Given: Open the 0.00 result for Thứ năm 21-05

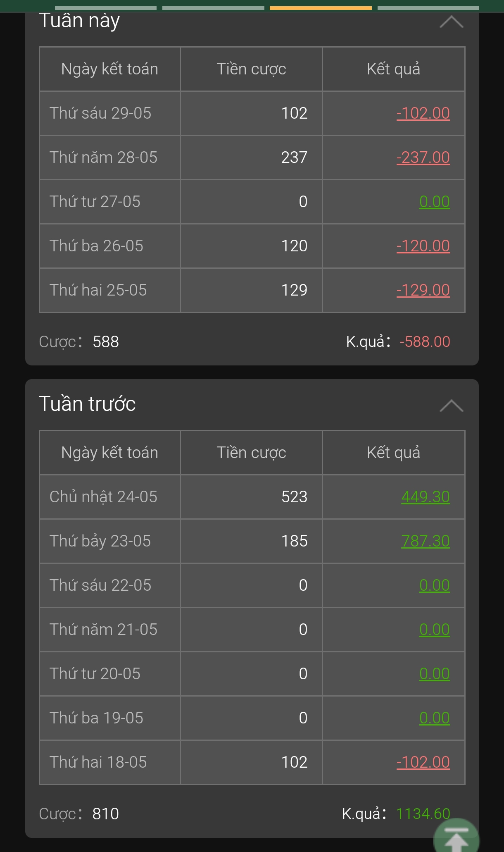Looking at the screenshot, I should pos(434,630).
